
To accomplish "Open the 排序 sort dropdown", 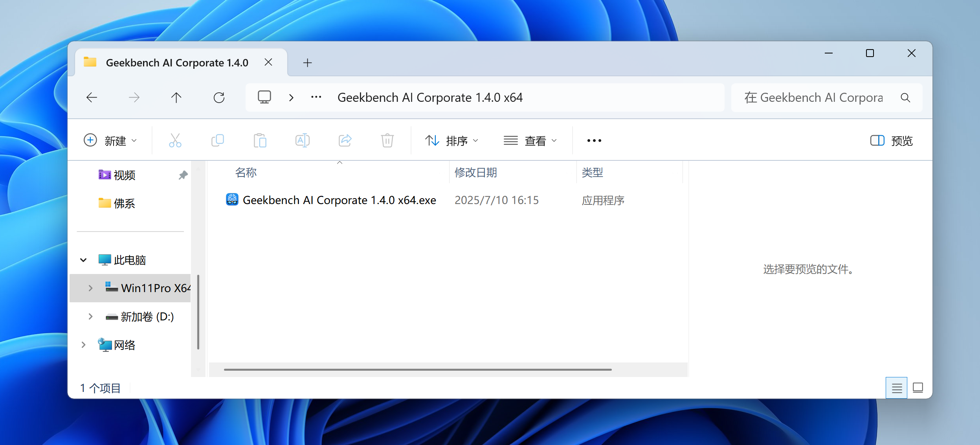I will pyautogui.click(x=452, y=141).
